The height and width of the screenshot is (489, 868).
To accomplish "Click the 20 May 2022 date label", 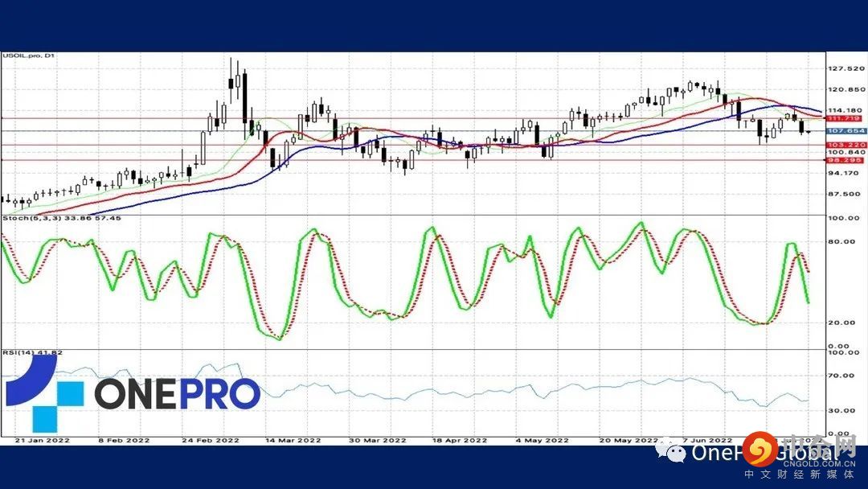I will click(x=628, y=440).
